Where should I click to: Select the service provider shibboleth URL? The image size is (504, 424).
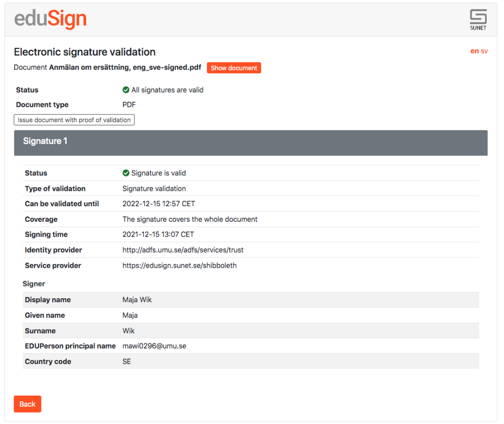point(180,265)
